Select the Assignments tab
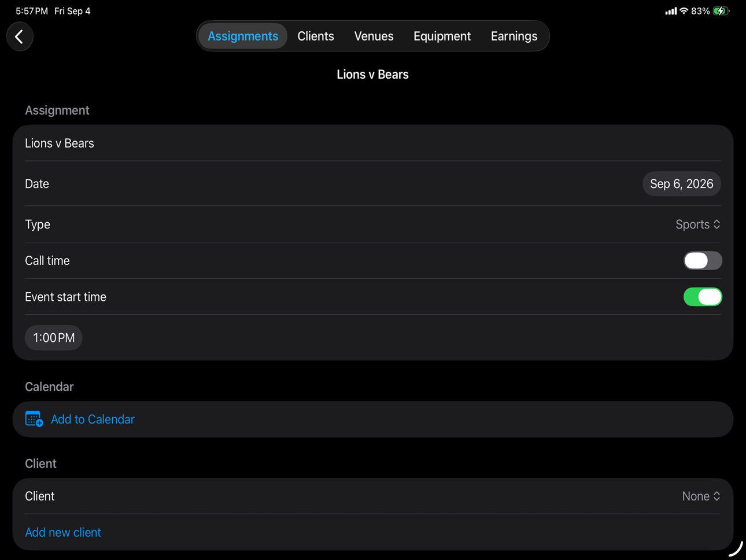Image resolution: width=746 pixels, height=560 pixels. point(243,36)
